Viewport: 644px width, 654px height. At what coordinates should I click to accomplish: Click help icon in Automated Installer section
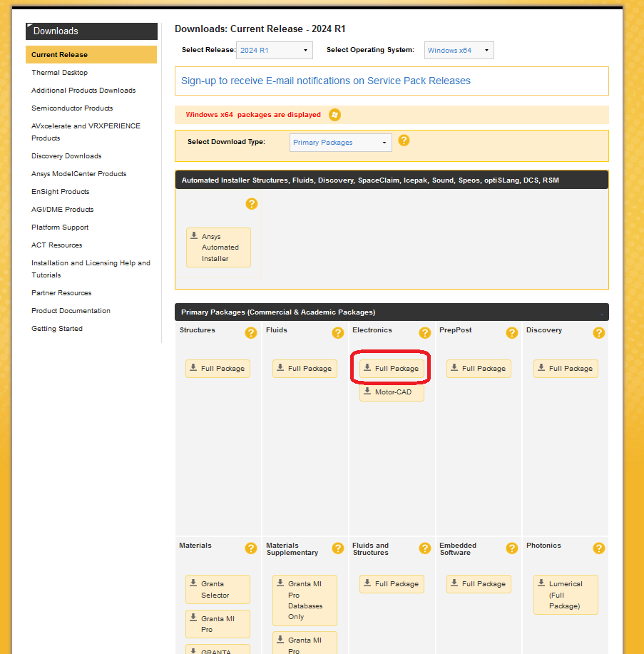(251, 204)
